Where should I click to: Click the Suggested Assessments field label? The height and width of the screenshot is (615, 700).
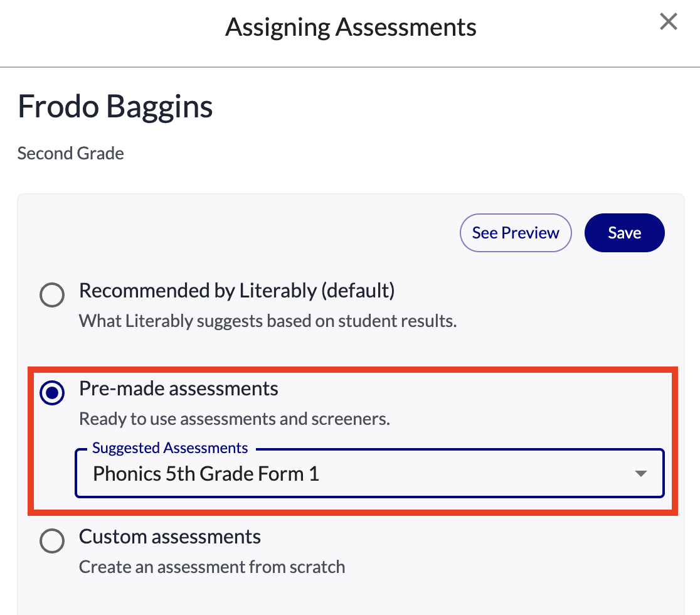click(x=170, y=448)
